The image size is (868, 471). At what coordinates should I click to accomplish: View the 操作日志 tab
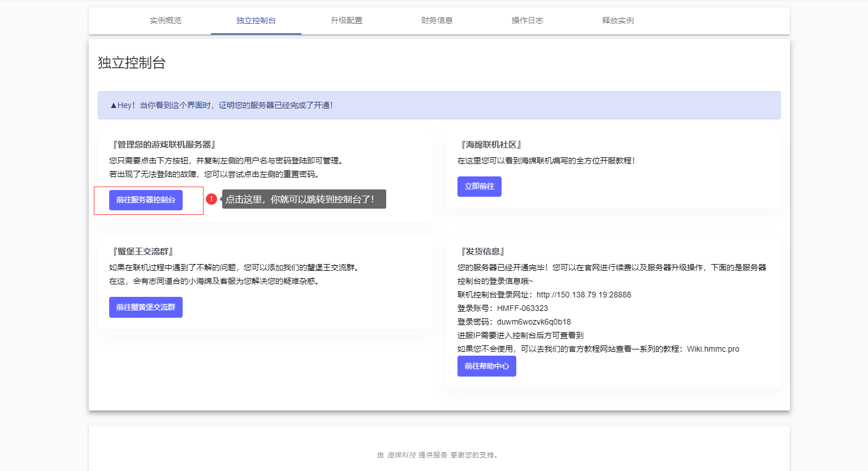coord(528,20)
